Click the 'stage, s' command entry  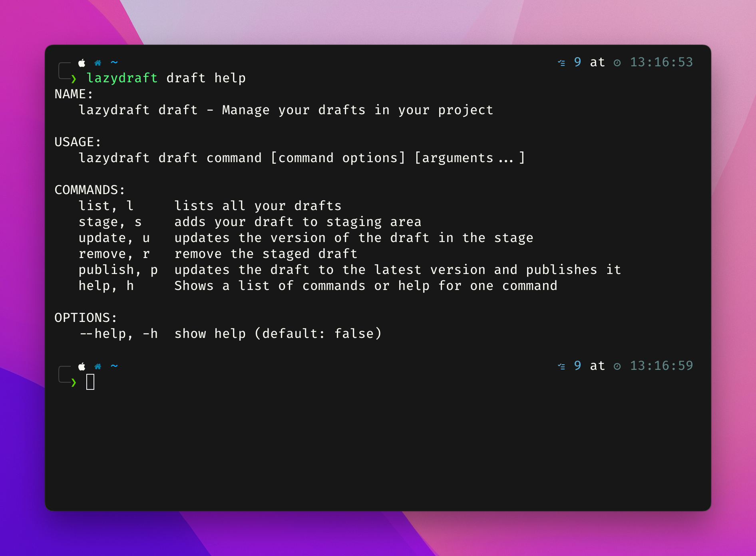pyautogui.click(x=110, y=222)
